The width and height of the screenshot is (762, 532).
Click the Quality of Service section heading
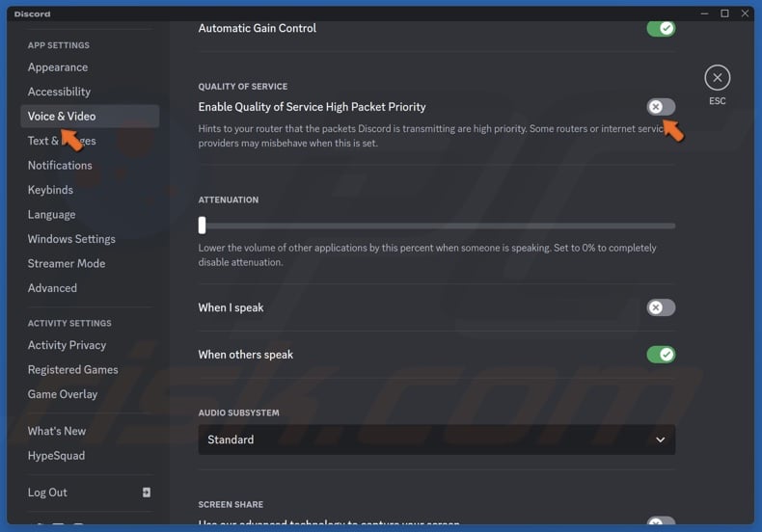pos(242,87)
